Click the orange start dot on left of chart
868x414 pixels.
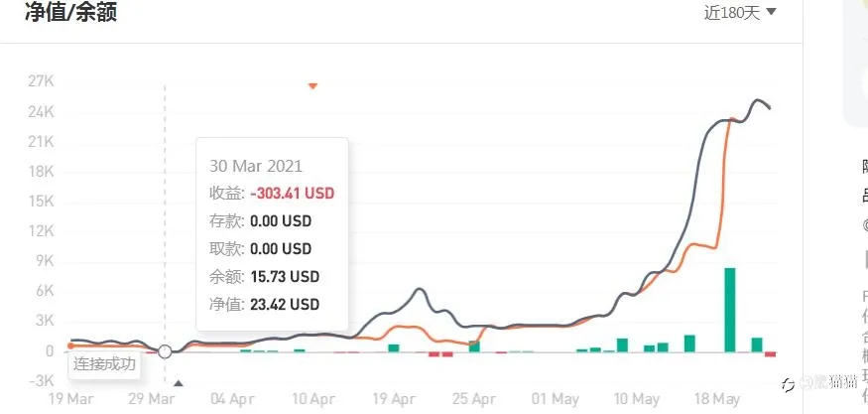(x=70, y=345)
